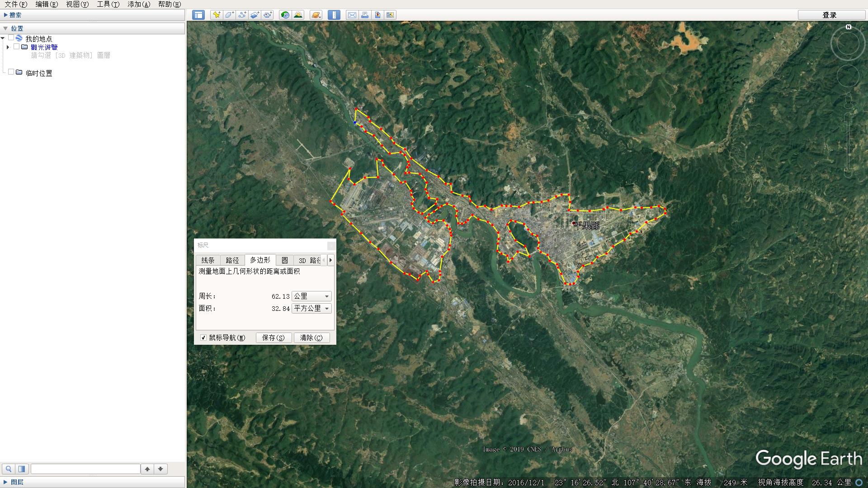
Task: Open the 工具 menu
Action: coord(108,4)
